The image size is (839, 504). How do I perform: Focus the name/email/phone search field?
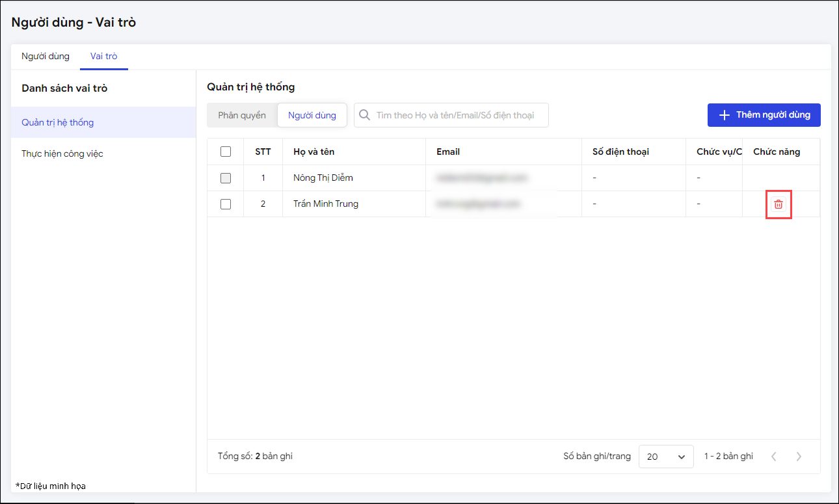(455, 115)
